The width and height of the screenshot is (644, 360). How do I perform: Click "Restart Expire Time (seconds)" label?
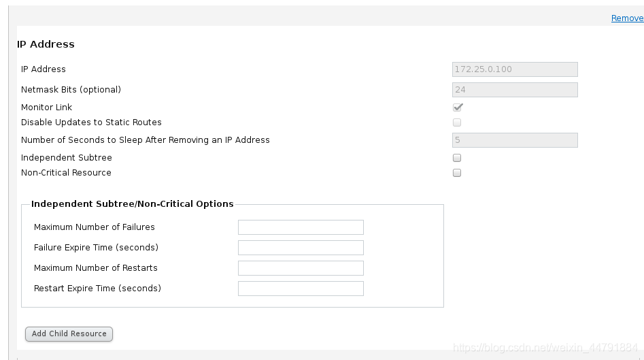coord(97,289)
